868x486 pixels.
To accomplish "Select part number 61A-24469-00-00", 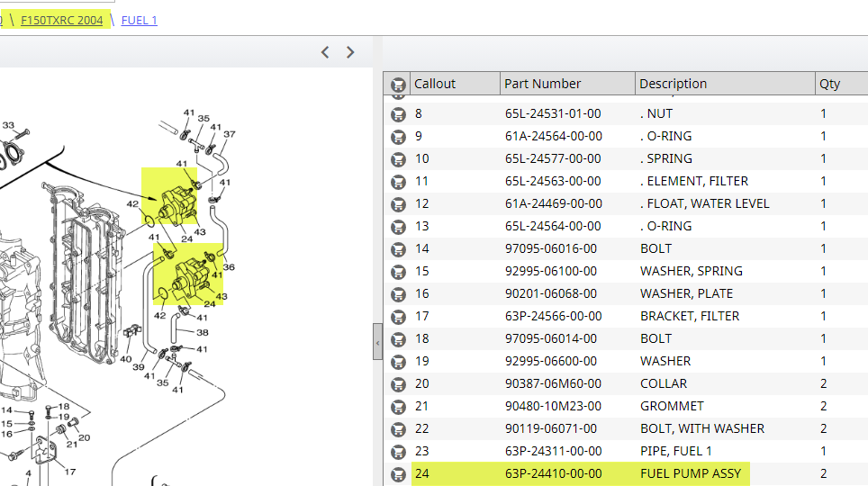I will (553, 203).
